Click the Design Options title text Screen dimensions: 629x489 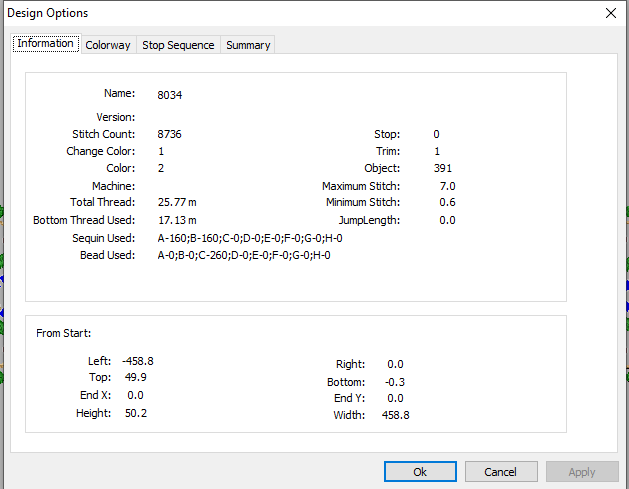(x=48, y=13)
